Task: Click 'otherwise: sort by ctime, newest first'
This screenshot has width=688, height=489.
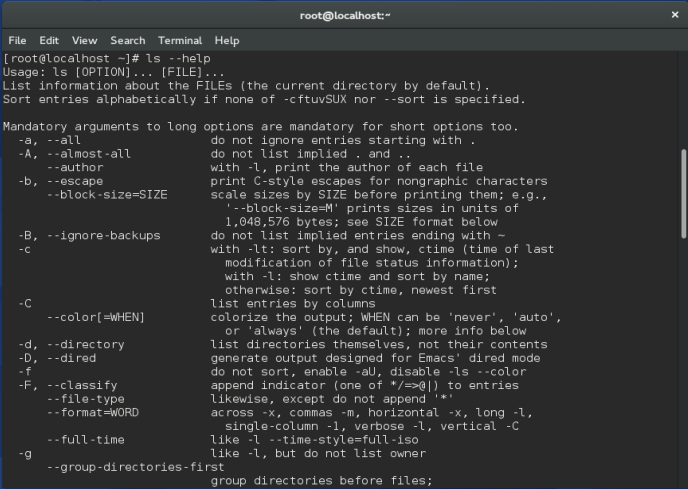Action: tap(361, 290)
